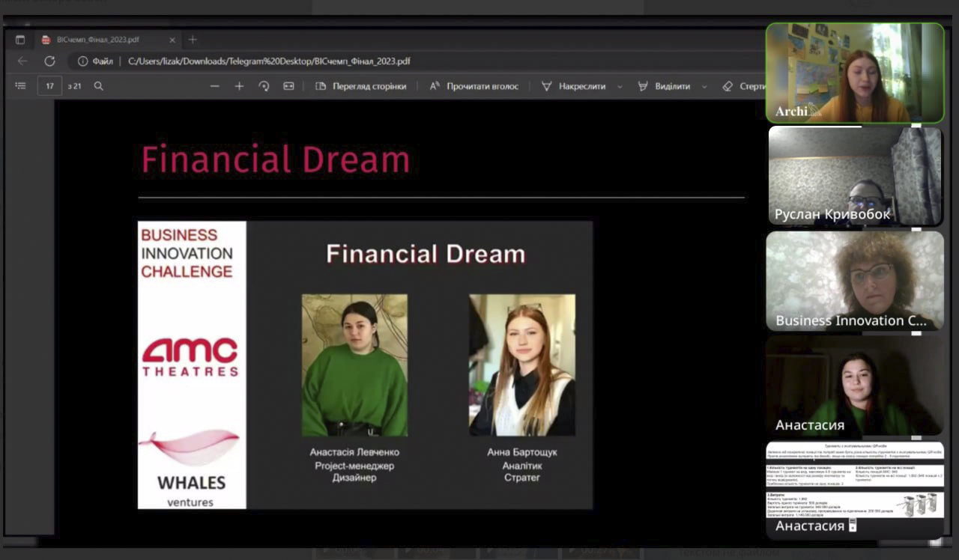The width and height of the screenshot is (959, 560).
Task: Expand the Виділити options arrow
Action: (x=704, y=87)
